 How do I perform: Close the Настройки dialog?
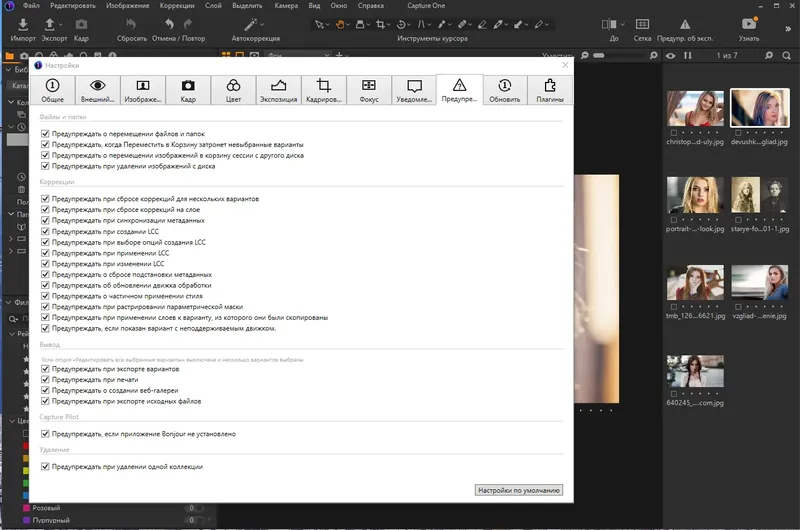[x=565, y=65]
